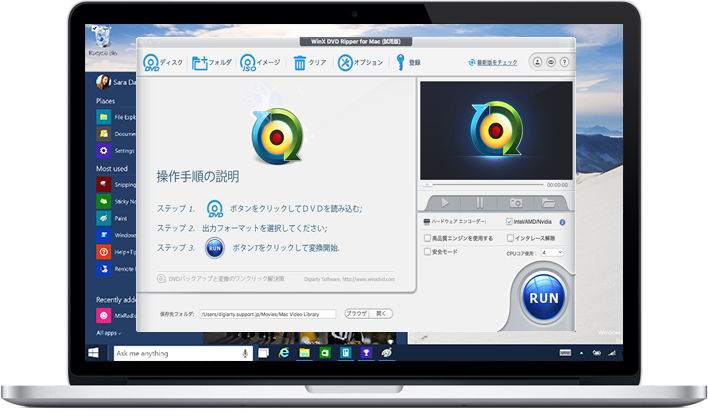Image resolution: width=708 pixels, height=417 pixels.
Task: Enable the 高品質エンジンを使用する checkbox
Action: point(427,237)
